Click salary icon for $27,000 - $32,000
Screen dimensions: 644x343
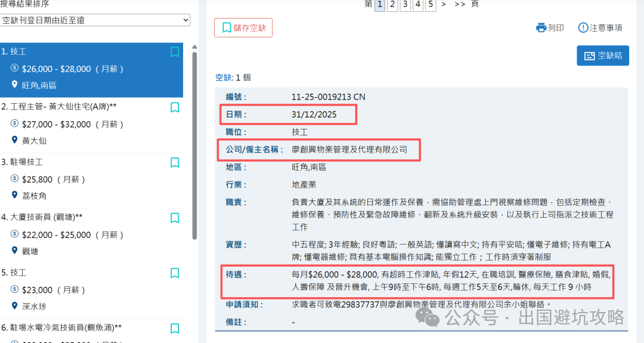pos(14,123)
